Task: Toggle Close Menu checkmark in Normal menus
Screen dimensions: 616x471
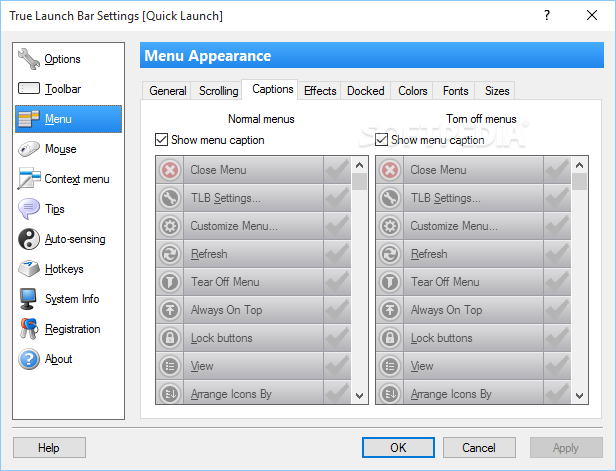Action: coord(337,170)
